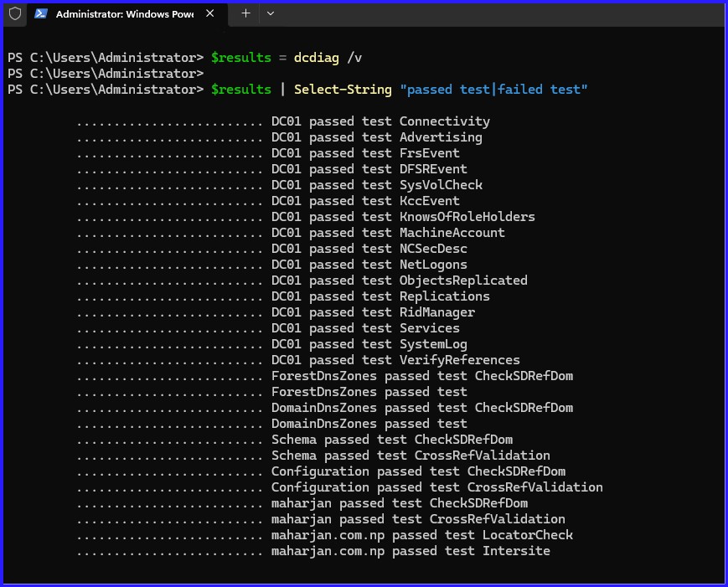Click the maharjan.com.np LocatorCheck result
Image resolution: width=728 pixels, height=587 pixels.
coord(422,535)
